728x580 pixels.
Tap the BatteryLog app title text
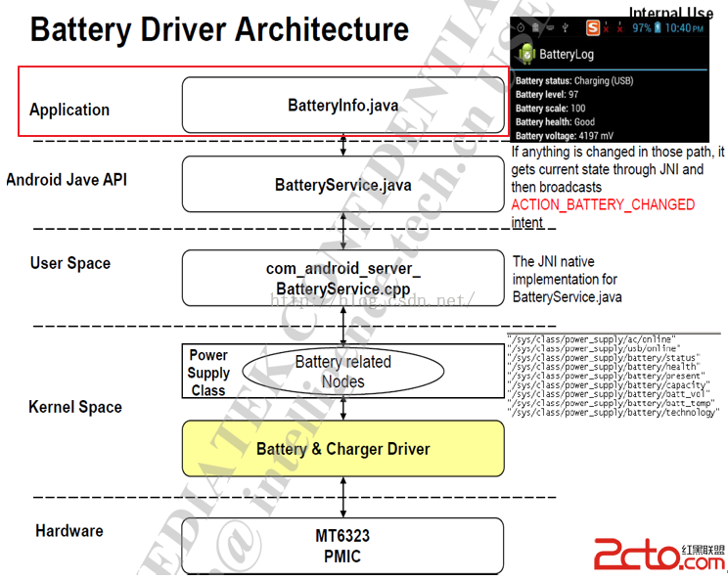tap(567, 55)
